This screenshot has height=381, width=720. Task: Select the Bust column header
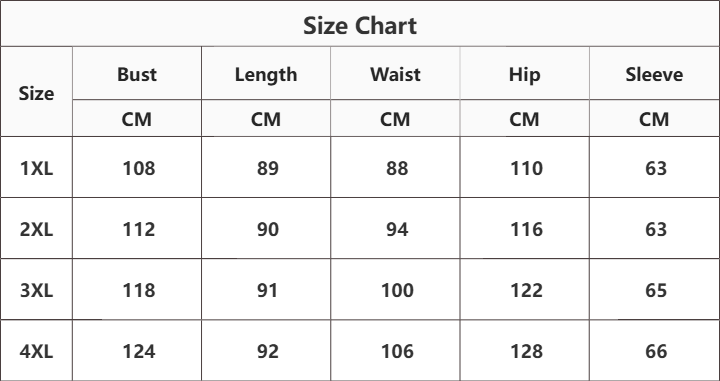click(x=137, y=74)
